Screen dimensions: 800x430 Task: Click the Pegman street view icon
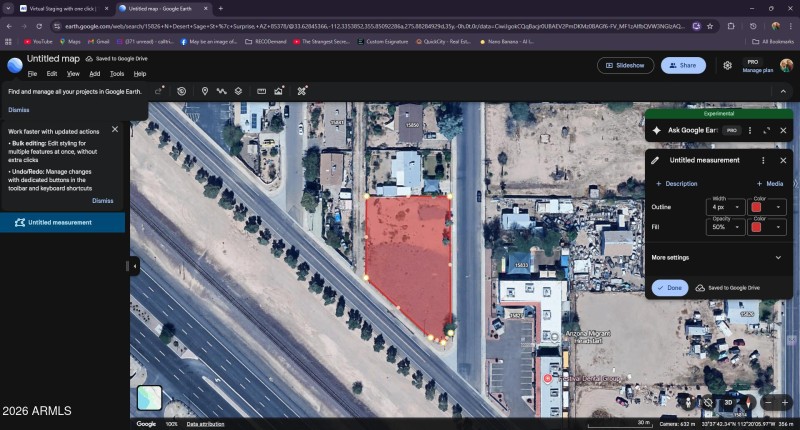click(x=686, y=402)
